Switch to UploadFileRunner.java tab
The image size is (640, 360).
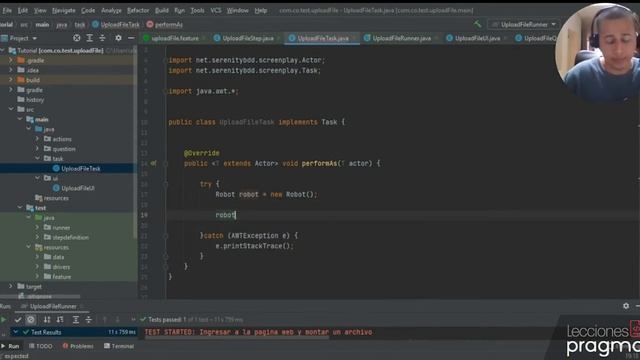pyautogui.click(x=398, y=38)
